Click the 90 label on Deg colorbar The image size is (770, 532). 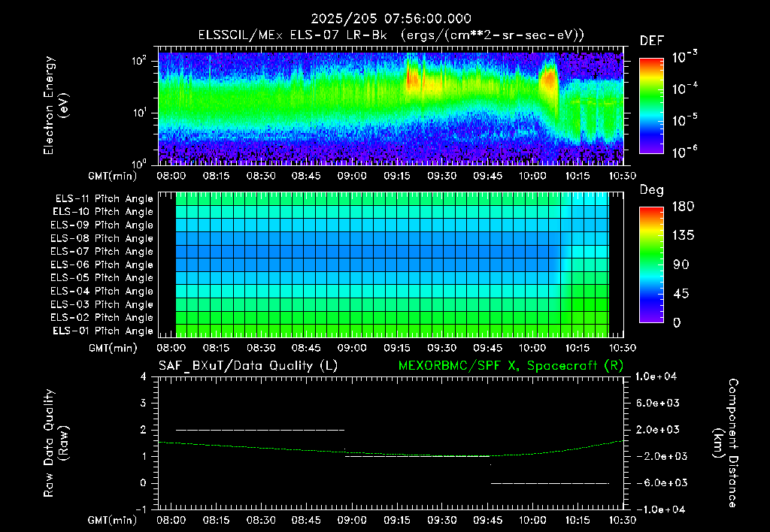pyautogui.click(x=681, y=264)
